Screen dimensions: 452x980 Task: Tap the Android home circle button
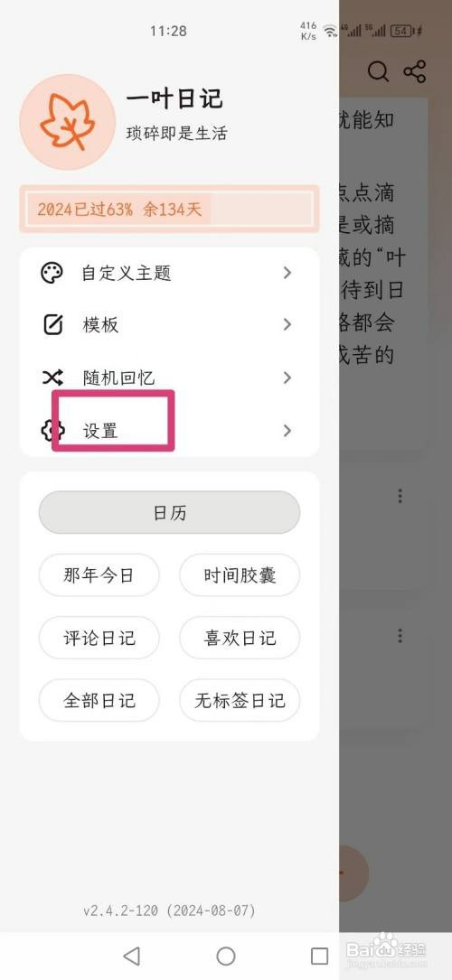226,956
